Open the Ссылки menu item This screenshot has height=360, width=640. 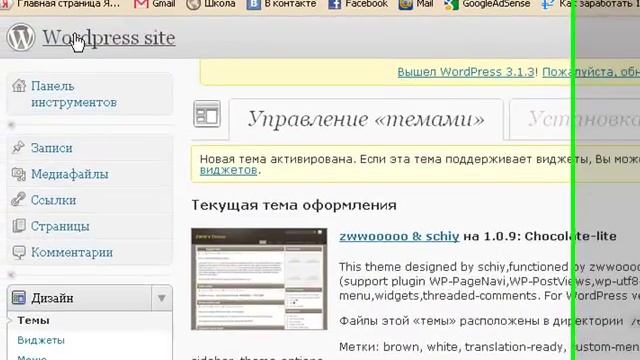[53, 200]
